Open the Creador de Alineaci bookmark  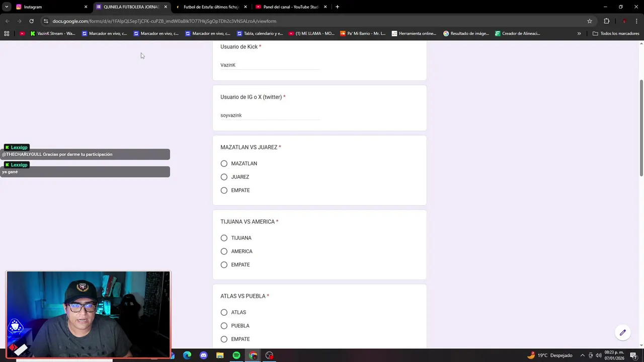(x=518, y=34)
